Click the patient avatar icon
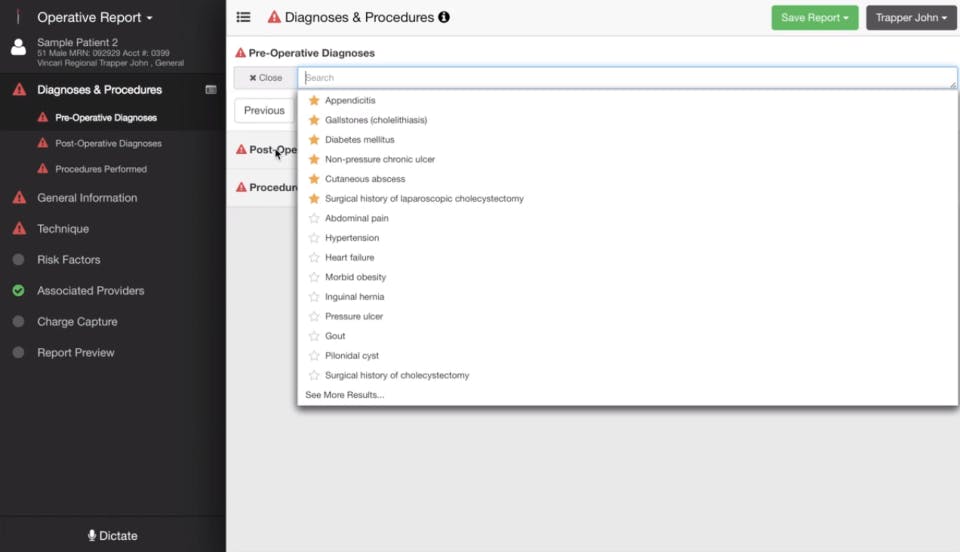960x552 pixels. pos(18,47)
